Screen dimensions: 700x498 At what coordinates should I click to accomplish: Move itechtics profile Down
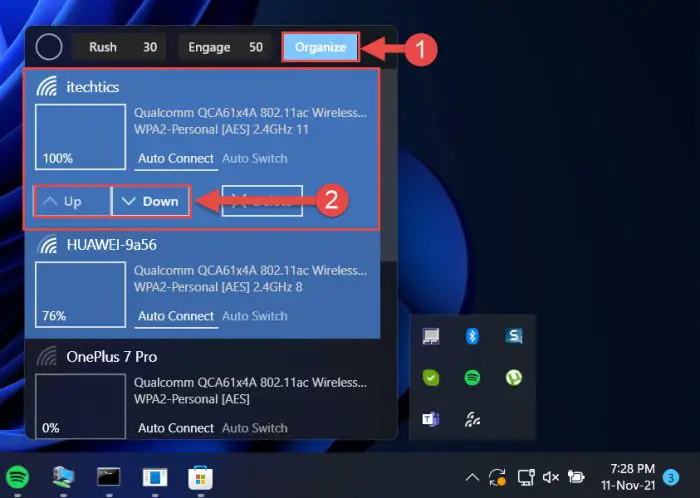pyautogui.click(x=151, y=201)
